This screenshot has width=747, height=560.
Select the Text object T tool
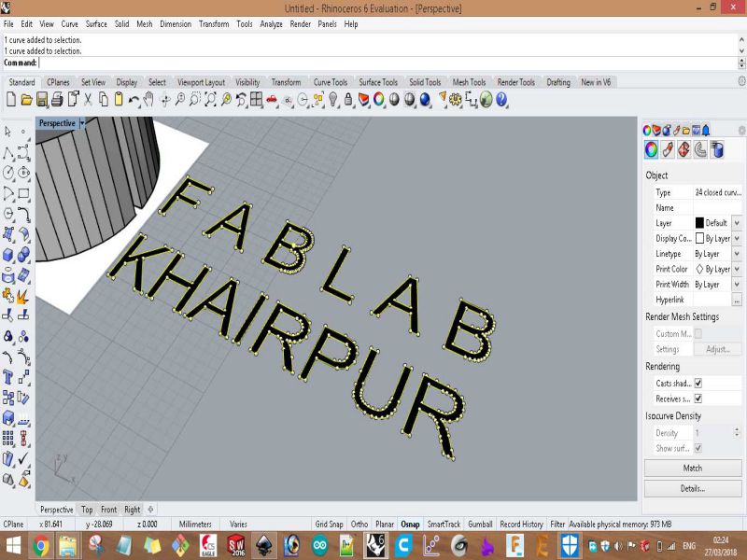7,377
